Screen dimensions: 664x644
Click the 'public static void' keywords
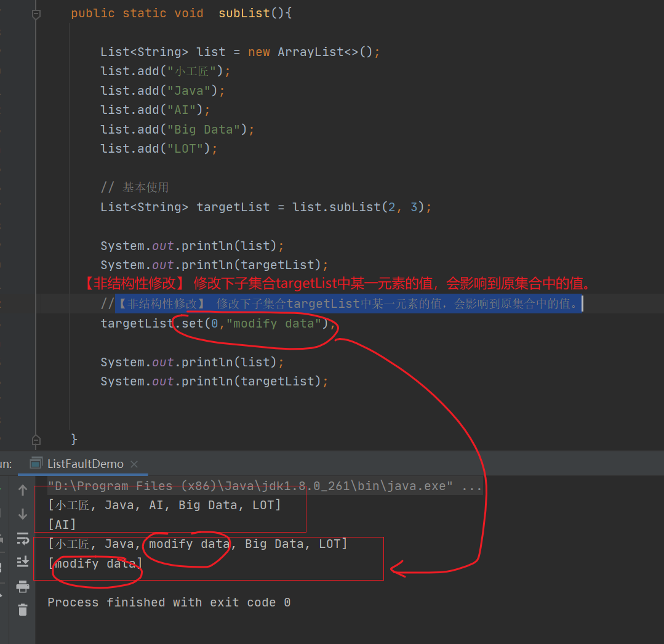(137, 13)
